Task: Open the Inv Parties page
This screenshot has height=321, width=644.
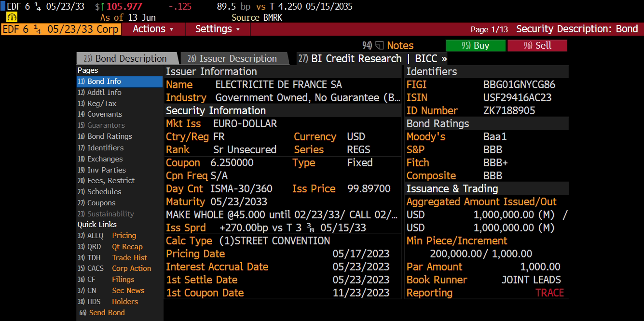Action: 102,170
